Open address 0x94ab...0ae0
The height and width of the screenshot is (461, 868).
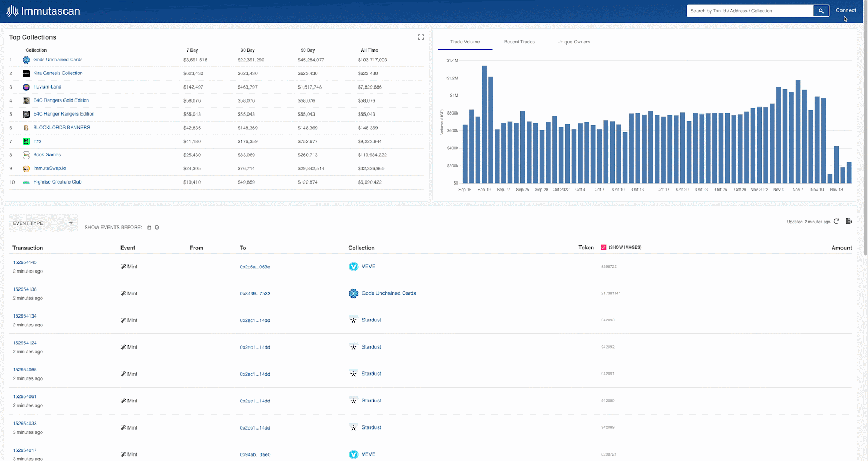pyautogui.click(x=255, y=455)
